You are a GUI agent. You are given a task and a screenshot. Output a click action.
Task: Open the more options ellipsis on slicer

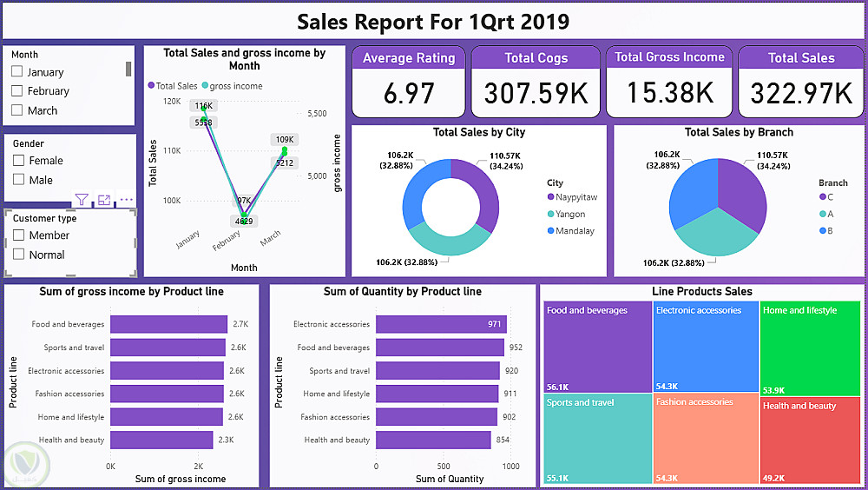point(126,200)
